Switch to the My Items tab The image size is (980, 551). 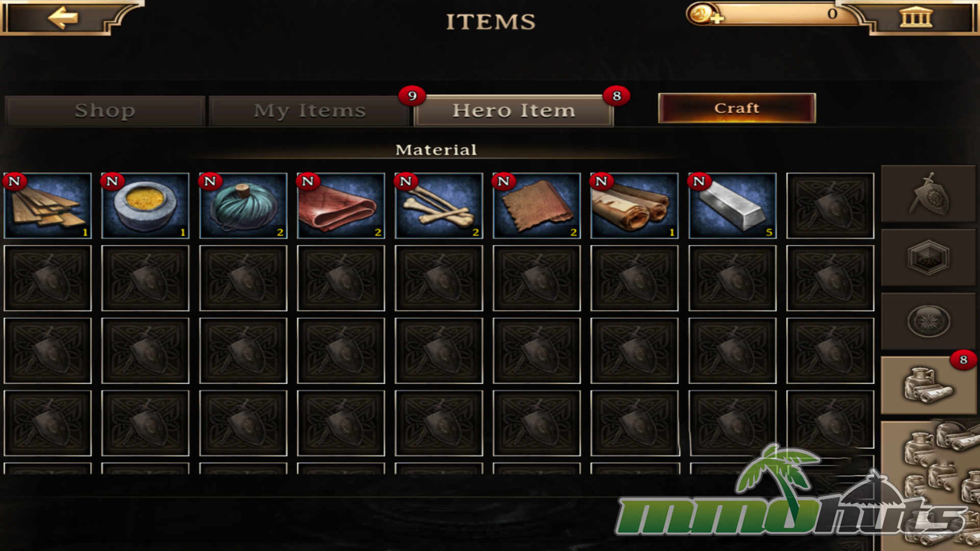pyautogui.click(x=310, y=111)
